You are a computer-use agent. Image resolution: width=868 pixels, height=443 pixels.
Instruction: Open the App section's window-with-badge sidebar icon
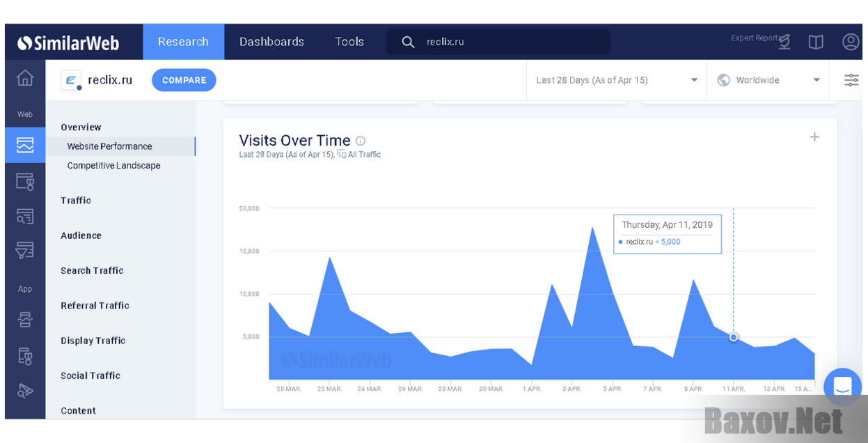(25, 356)
